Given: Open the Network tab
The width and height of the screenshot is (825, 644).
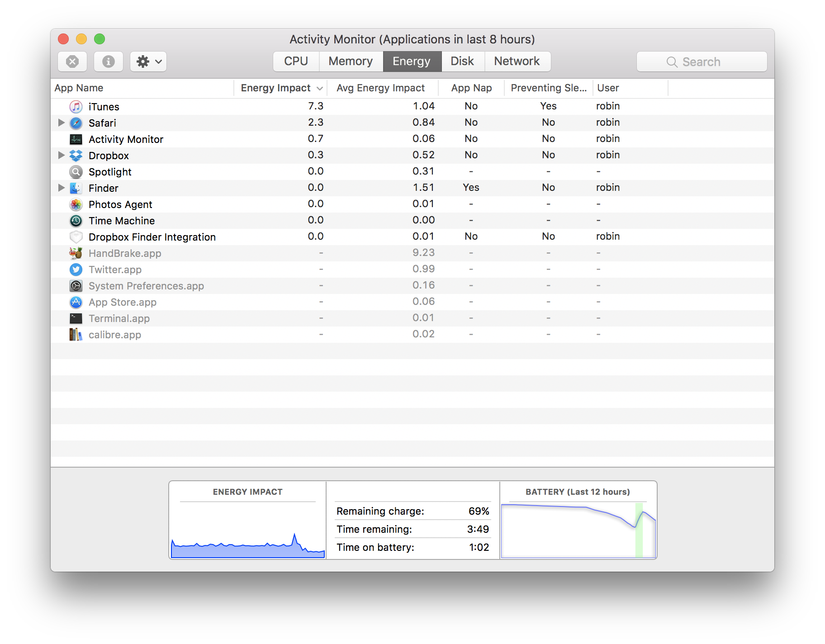Looking at the screenshot, I should point(517,62).
